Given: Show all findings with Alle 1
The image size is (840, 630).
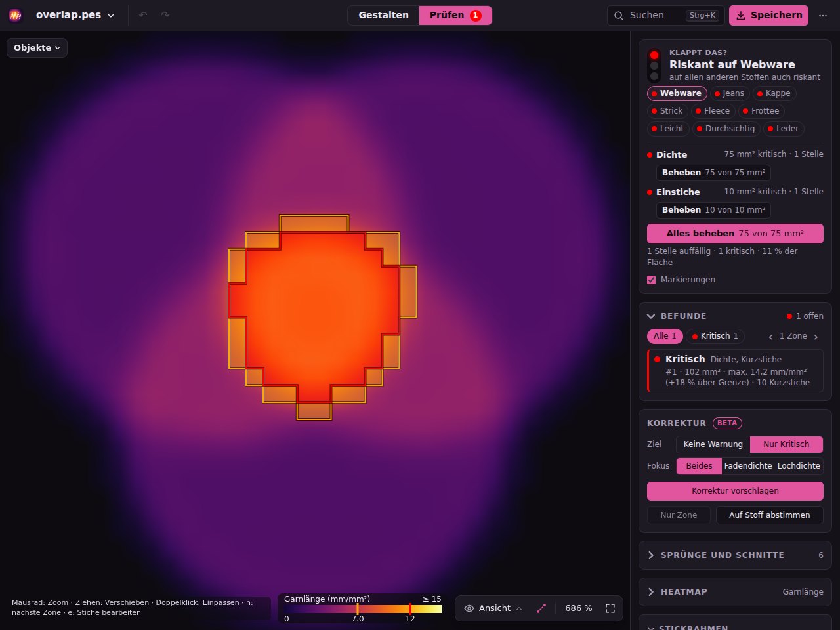Looking at the screenshot, I should coord(665,336).
